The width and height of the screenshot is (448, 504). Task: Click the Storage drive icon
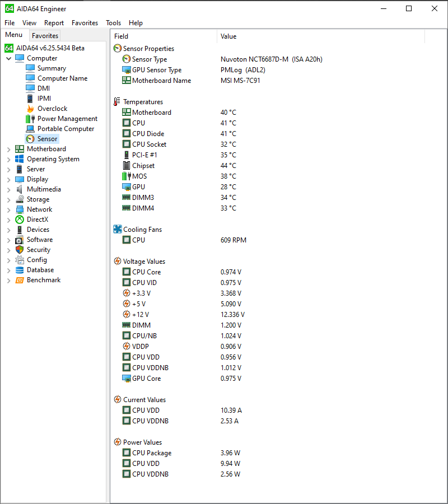click(20, 199)
